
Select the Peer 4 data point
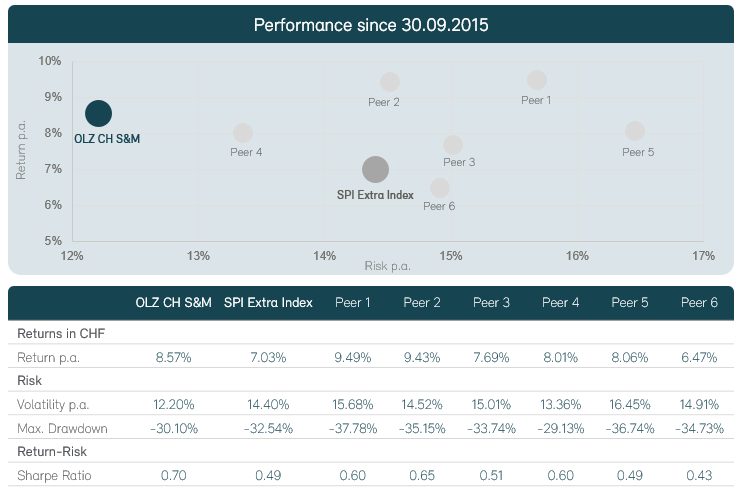pos(243,133)
